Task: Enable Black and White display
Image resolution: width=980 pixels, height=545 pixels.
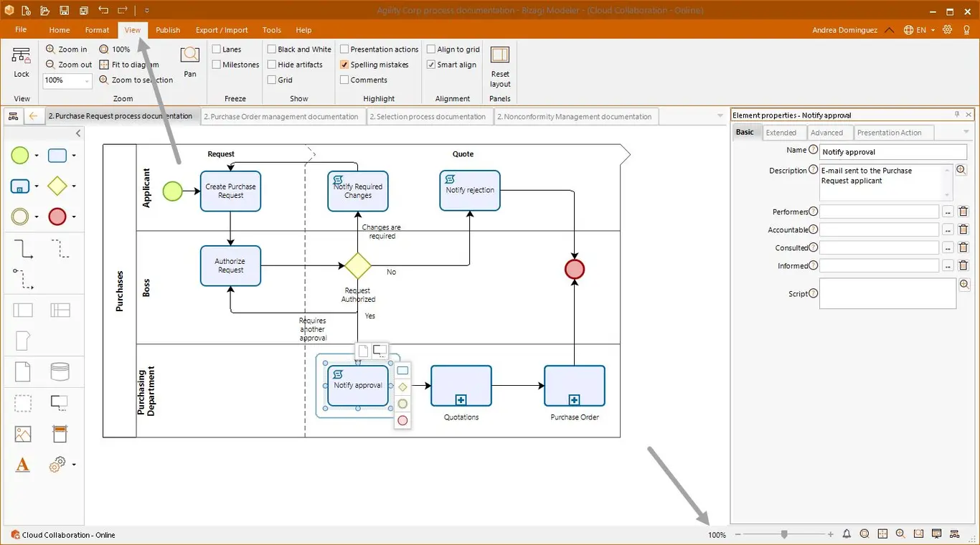Action: point(272,49)
